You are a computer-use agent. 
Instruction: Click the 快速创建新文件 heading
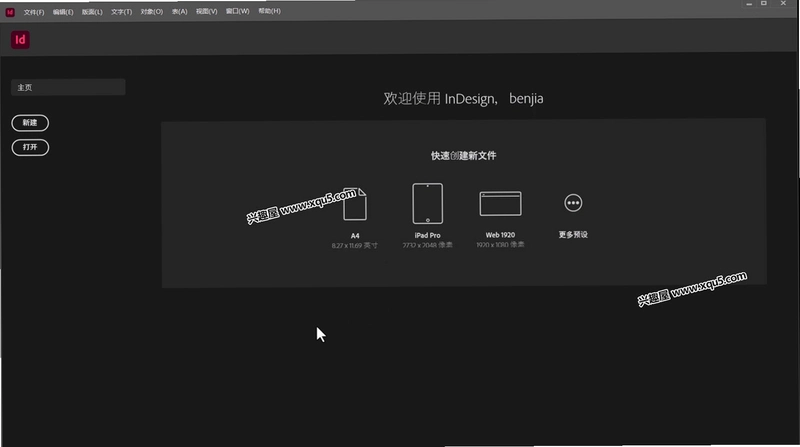pyautogui.click(x=463, y=156)
